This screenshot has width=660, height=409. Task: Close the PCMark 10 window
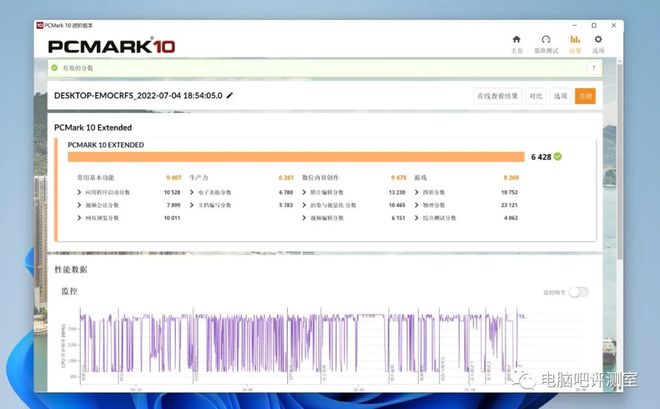614,25
